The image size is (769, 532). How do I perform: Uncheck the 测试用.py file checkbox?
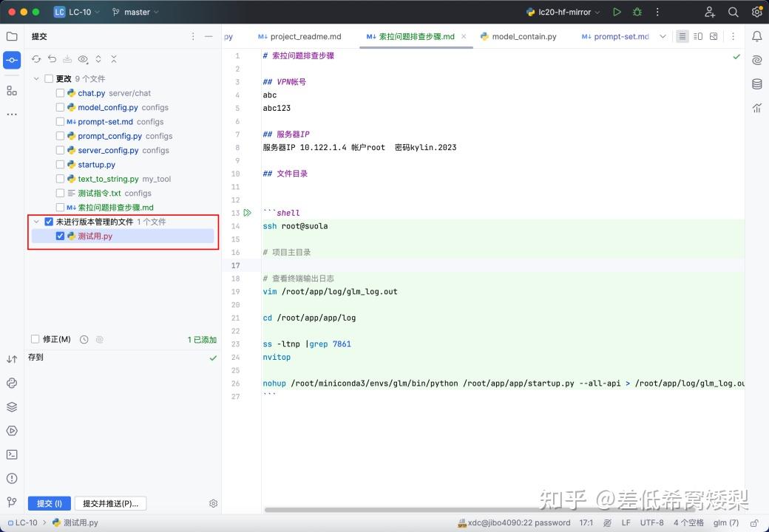60,236
